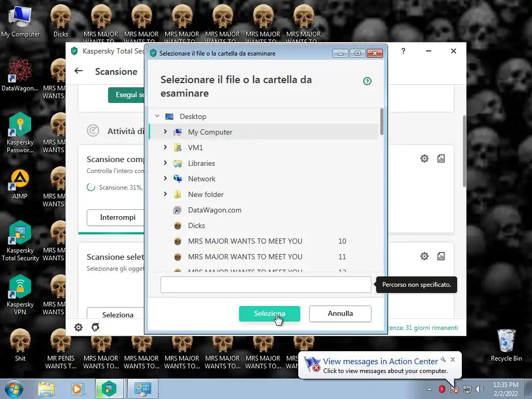Open Dicks skull desktop icon

pyautogui.click(x=61, y=21)
